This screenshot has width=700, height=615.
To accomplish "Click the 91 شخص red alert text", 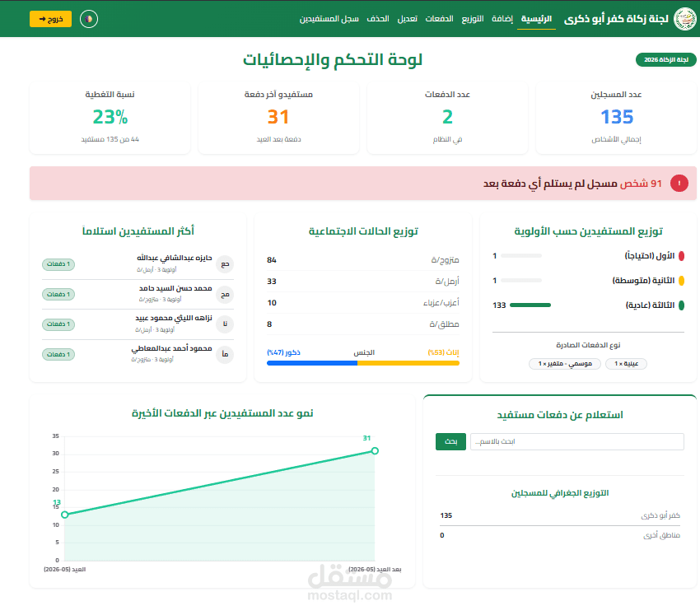I will (x=641, y=184).
